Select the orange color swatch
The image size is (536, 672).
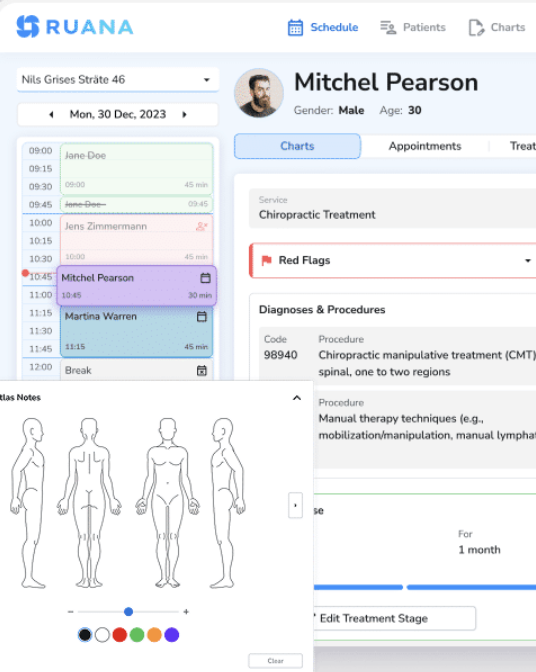pos(154,635)
